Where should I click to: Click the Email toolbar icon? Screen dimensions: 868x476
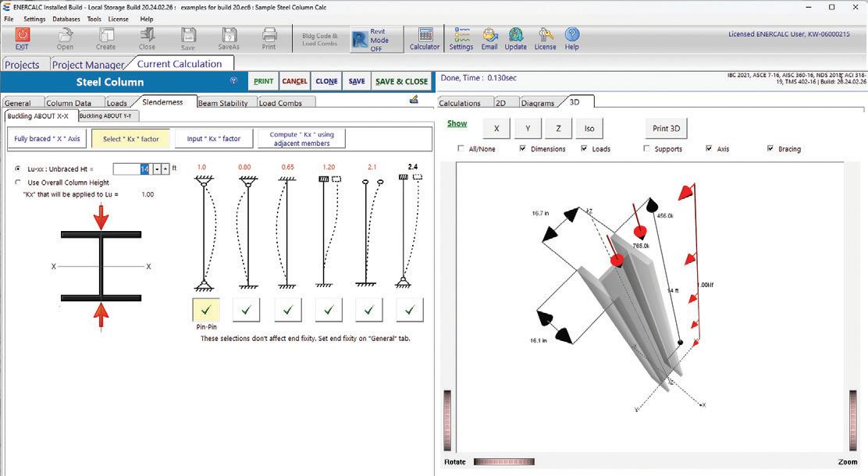point(489,39)
